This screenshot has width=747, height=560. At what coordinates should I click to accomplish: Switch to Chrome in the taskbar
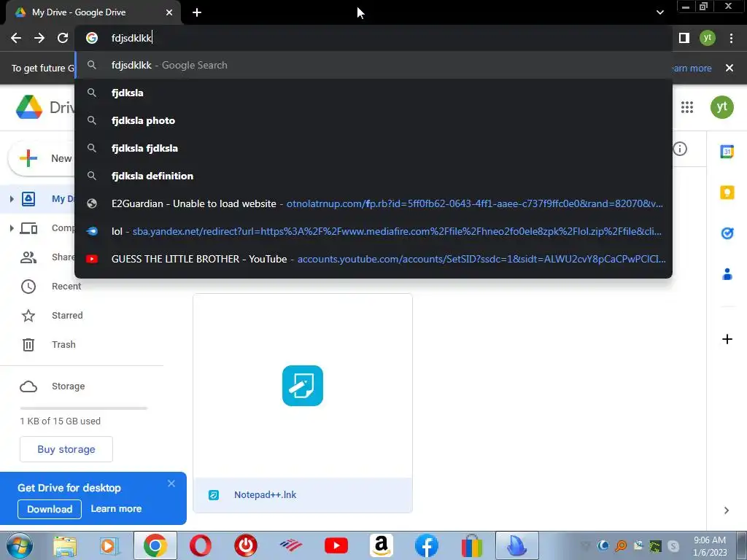(x=155, y=545)
